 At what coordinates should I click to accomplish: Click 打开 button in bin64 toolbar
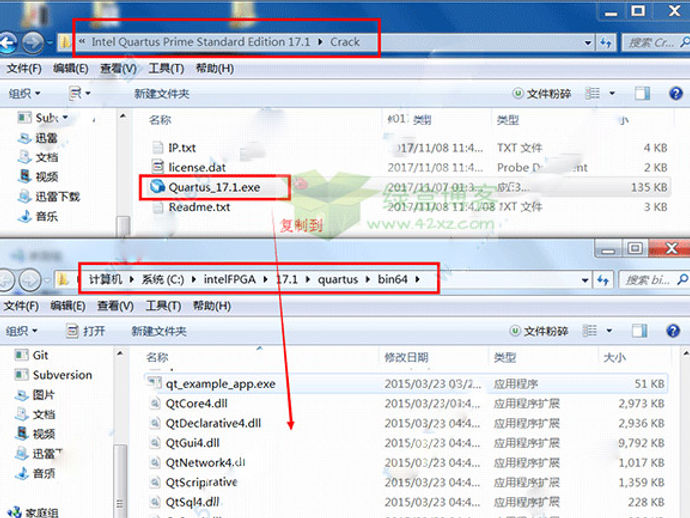86,331
